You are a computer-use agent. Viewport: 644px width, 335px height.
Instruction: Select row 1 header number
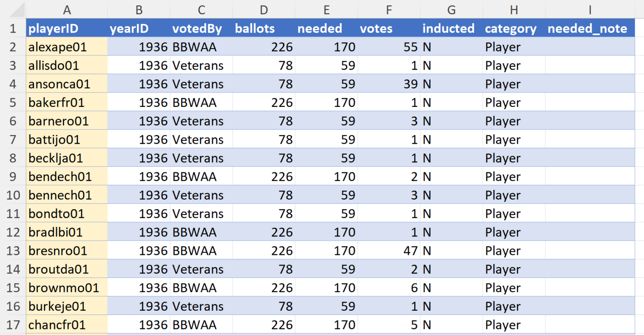coord(13,29)
